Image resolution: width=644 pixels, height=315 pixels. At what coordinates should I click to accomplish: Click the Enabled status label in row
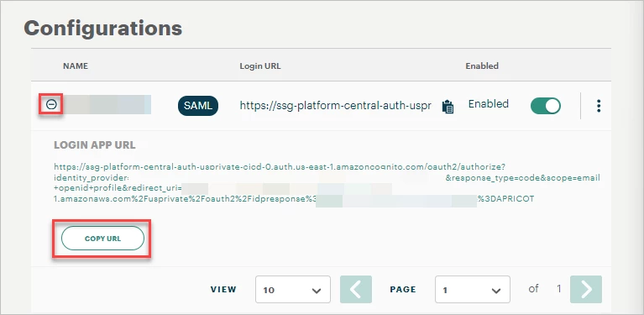click(489, 104)
